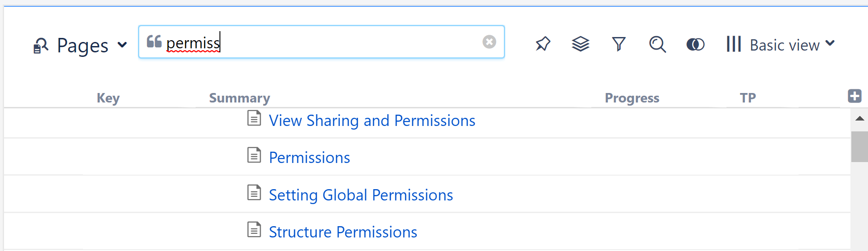This screenshot has width=868, height=251.
Task: Click the scrollbar up arrow
Action: click(859, 119)
